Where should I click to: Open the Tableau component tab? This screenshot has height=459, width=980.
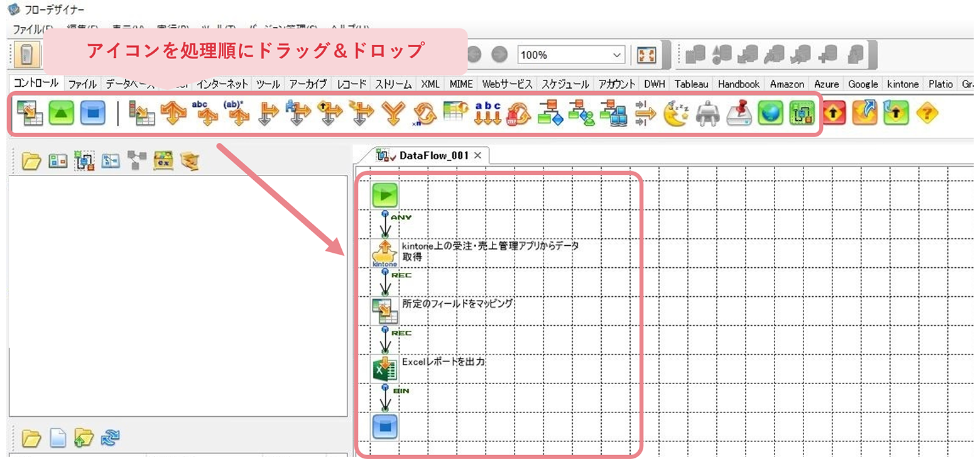(x=693, y=84)
